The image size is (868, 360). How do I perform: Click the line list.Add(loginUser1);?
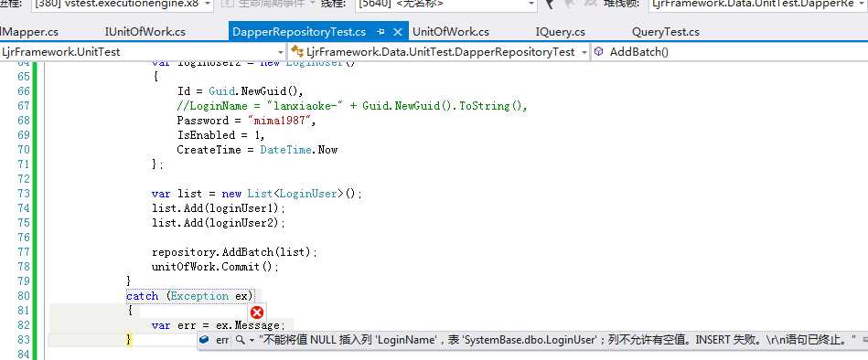coord(218,208)
